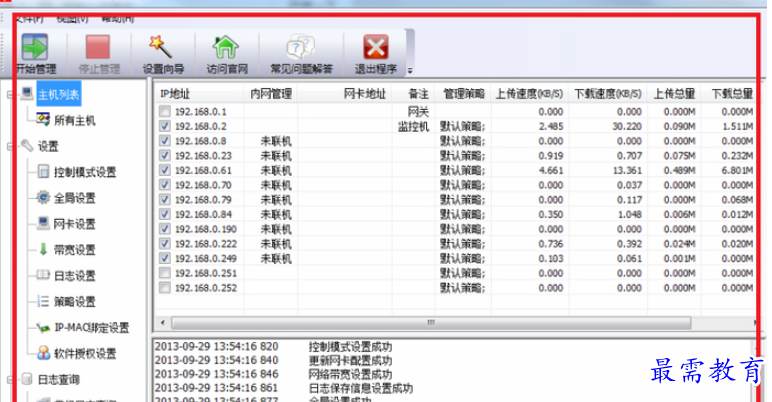Click the 上传总量 column header
Viewport: 772px width, 402px height.
(x=674, y=94)
